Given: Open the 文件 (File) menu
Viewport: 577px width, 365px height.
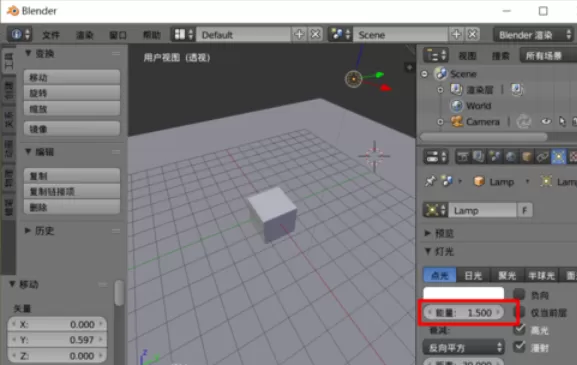Looking at the screenshot, I should tap(51, 35).
